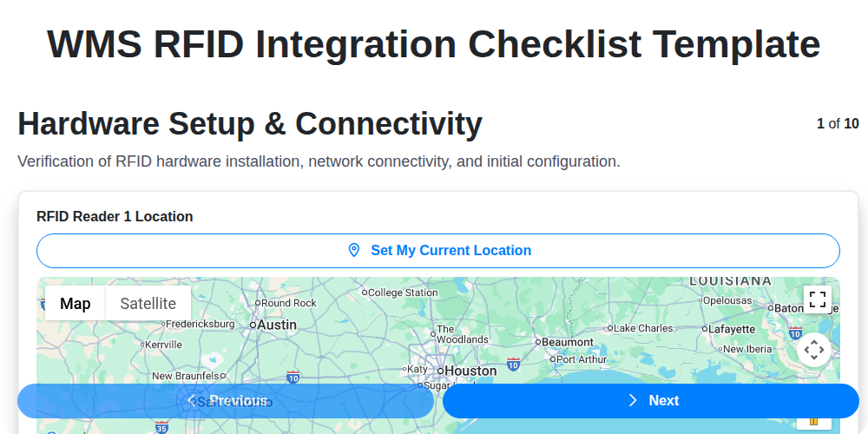The height and width of the screenshot is (434, 868).
Task: Click Houston on the map
Action: pos(470,371)
